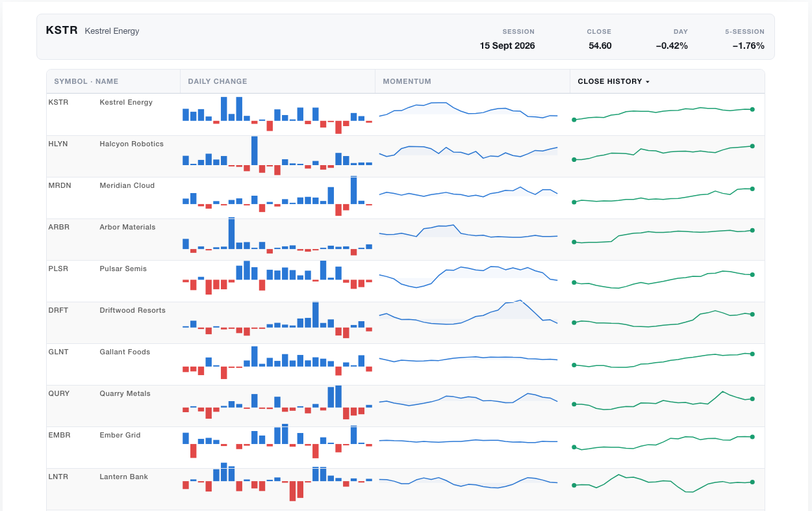Click the Momentum column header
This screenshot has height=511, width=812.
472,81
